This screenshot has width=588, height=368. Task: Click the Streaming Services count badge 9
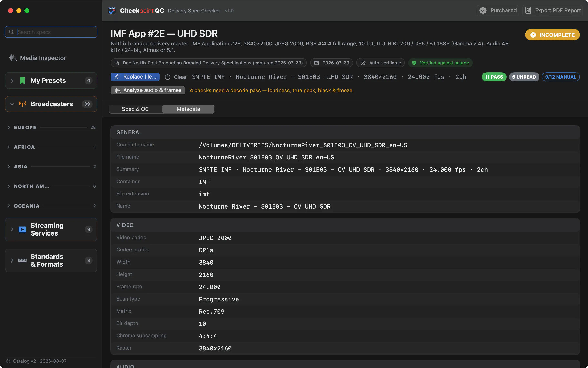(88, 229)
